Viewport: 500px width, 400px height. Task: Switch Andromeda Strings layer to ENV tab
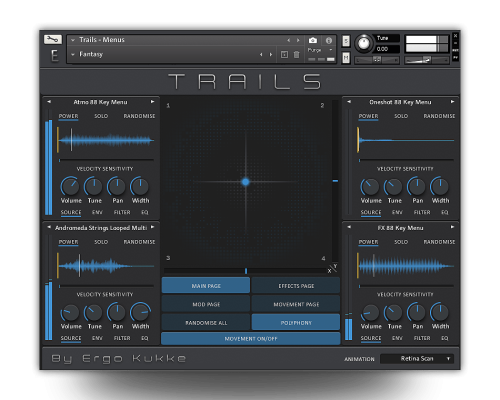97,338
